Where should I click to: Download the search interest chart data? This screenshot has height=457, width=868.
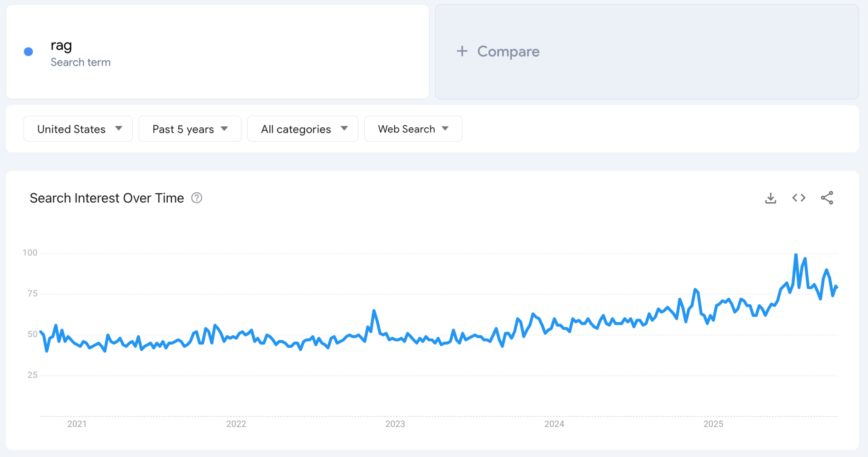[x=770, y=198]
